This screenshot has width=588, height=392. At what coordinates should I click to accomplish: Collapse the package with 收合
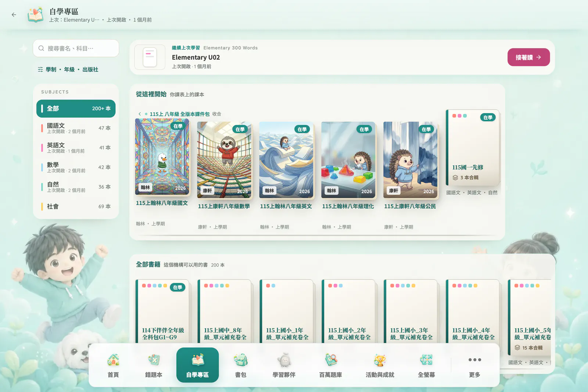(x=217, y=114)
